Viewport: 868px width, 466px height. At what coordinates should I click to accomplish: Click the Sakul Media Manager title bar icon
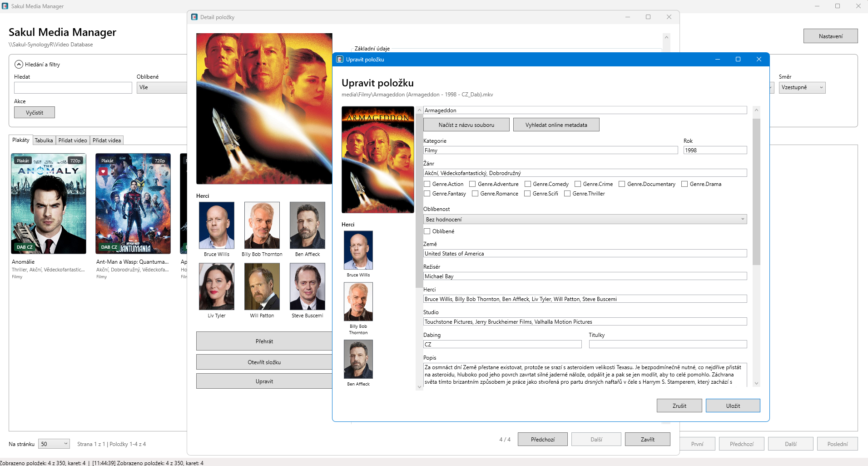click(x=5, y=6)
